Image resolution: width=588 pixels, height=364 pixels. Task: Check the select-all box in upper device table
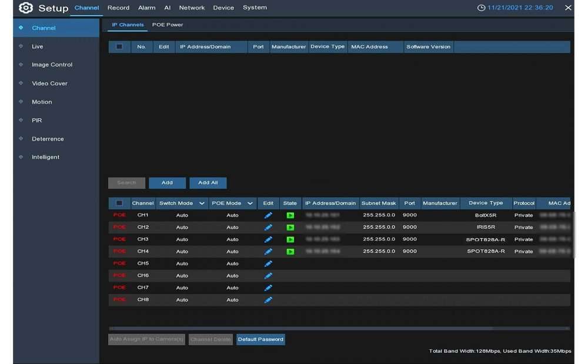[x=119, y=47]
